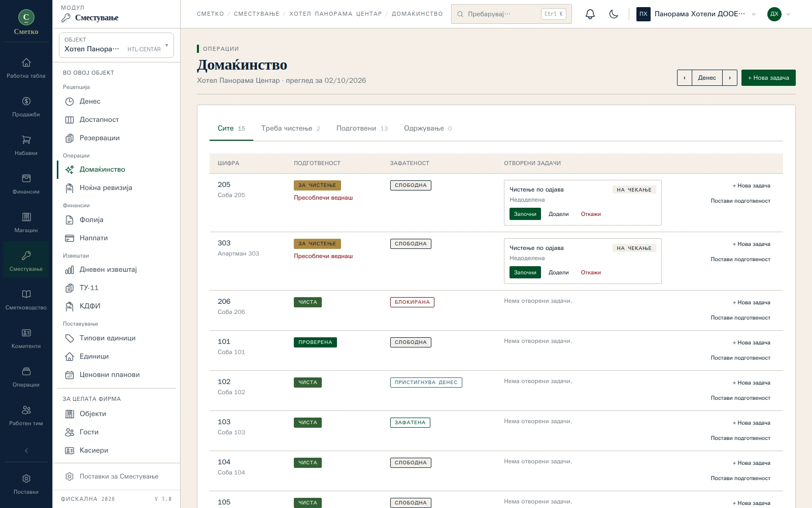Switch to Подготвени tab
The width and height of the screenshot is (812, 508).
(362, 129)
